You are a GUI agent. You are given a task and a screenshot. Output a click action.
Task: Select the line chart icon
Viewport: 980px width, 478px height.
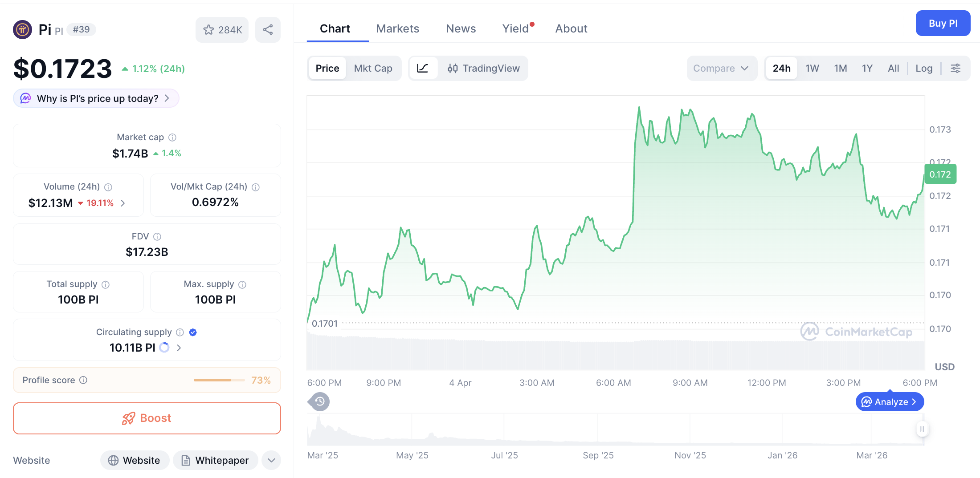[x=423, y=68]
